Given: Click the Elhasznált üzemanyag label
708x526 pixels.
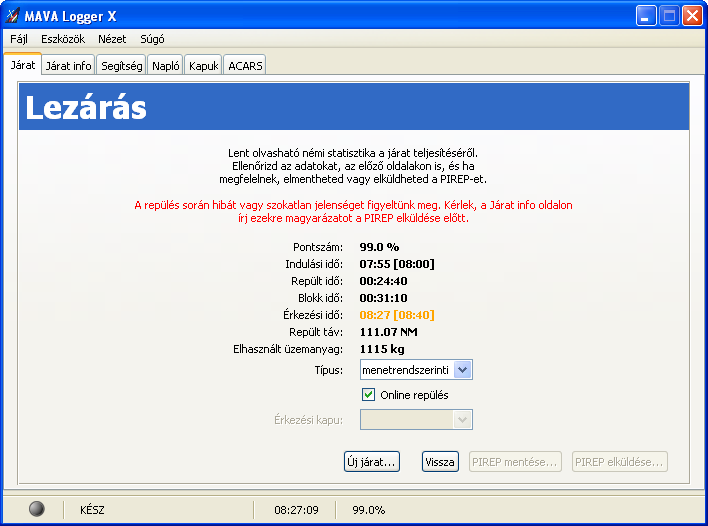Looking at the screenshot, I should pos(288,349).
